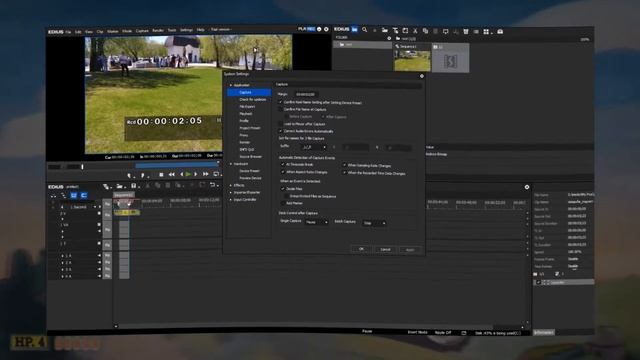The image size is (640, 360).
Task: Click the Margin timecode field
Action: pos(306,95)
